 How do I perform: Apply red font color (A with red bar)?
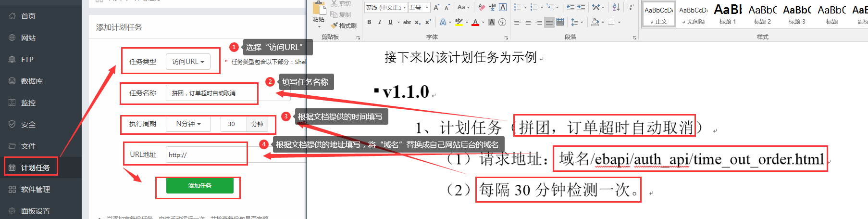coord(475,22)
